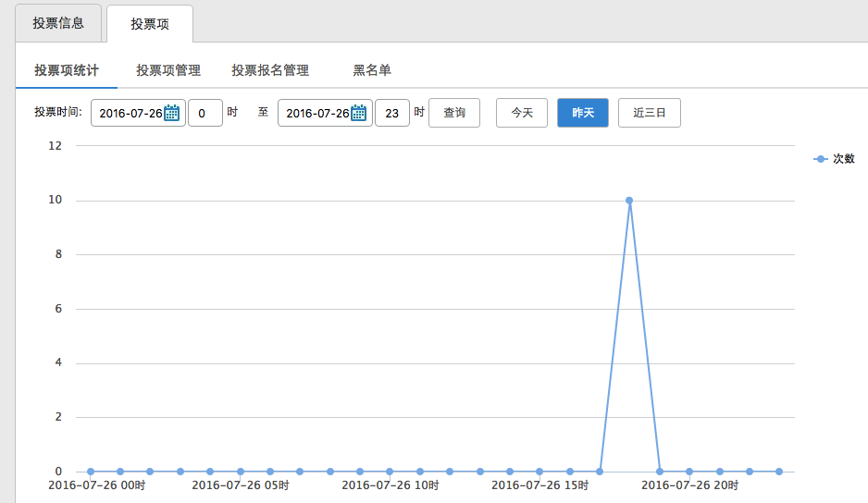Open the start date calendar picker icon
Viewport: 868px width, 503px height.
[172, 114]
